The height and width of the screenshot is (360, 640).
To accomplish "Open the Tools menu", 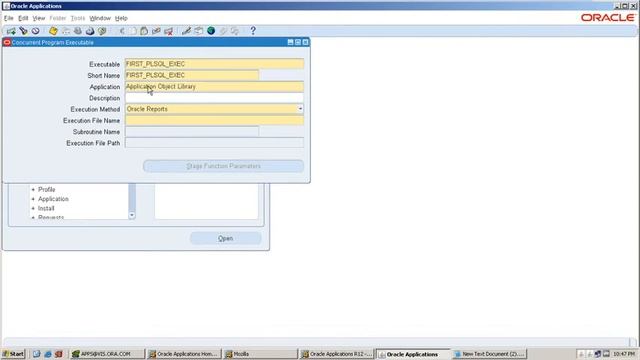I will (x=78, y=18).
